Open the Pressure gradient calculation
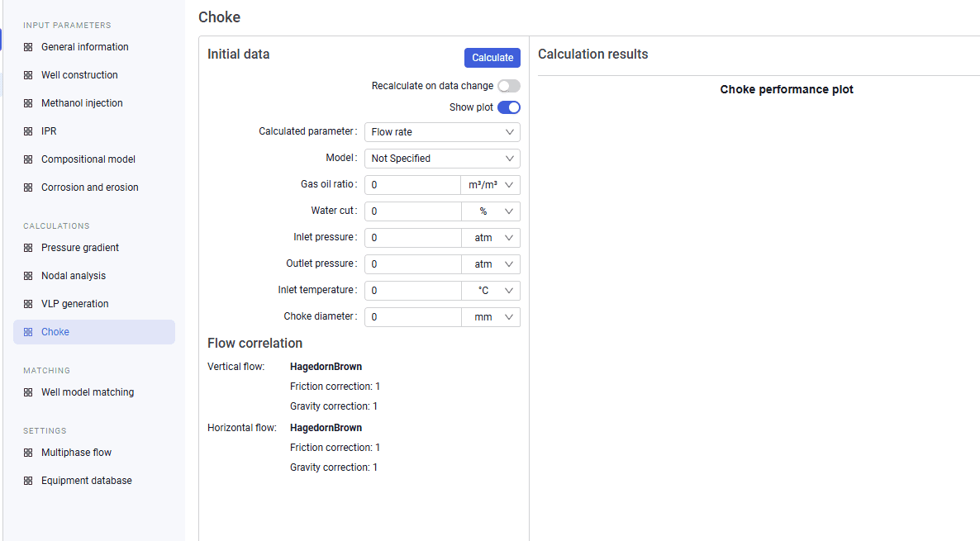980x541 pixels. tap(80, 248)
